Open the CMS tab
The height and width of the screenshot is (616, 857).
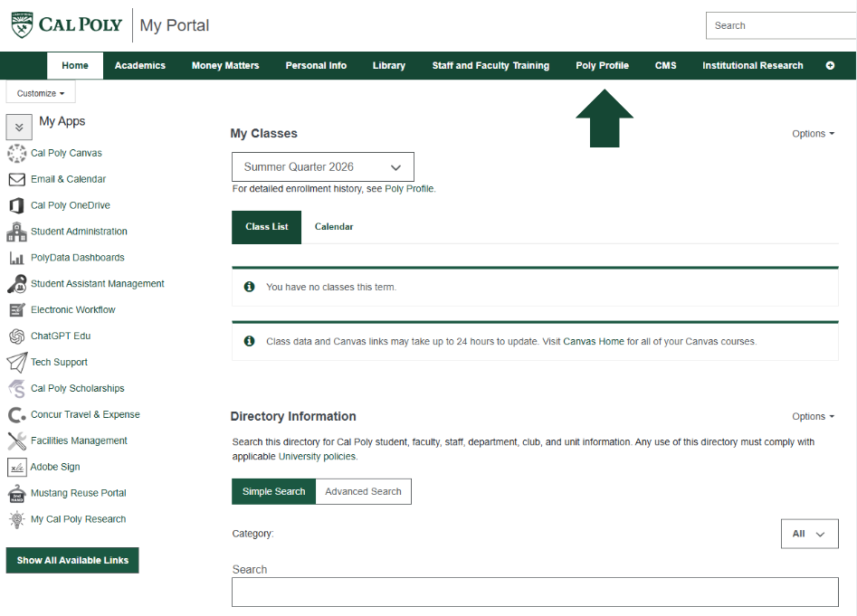pyautogui.click(x=666, y=65)
